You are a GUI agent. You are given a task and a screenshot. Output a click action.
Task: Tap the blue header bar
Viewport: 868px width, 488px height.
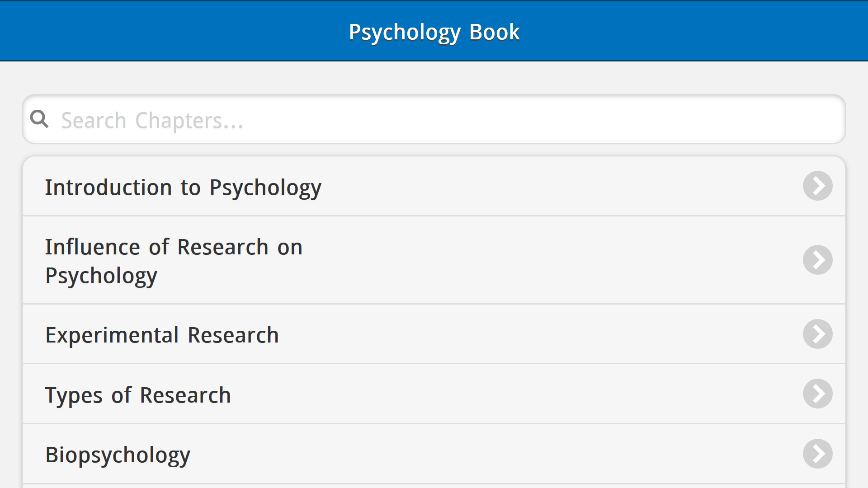[x=181, y=32]
